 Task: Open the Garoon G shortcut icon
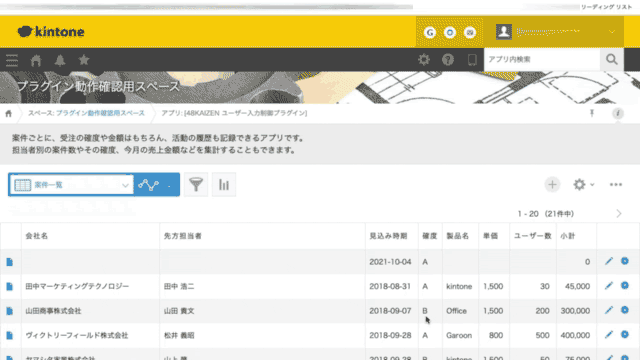click(x=430, y=32)
